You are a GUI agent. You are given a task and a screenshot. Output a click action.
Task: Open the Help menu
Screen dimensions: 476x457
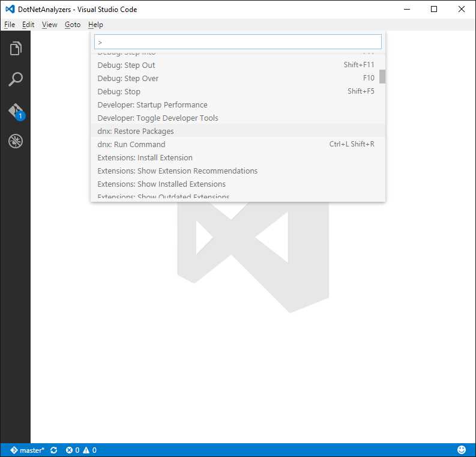[x=95, y=25]
